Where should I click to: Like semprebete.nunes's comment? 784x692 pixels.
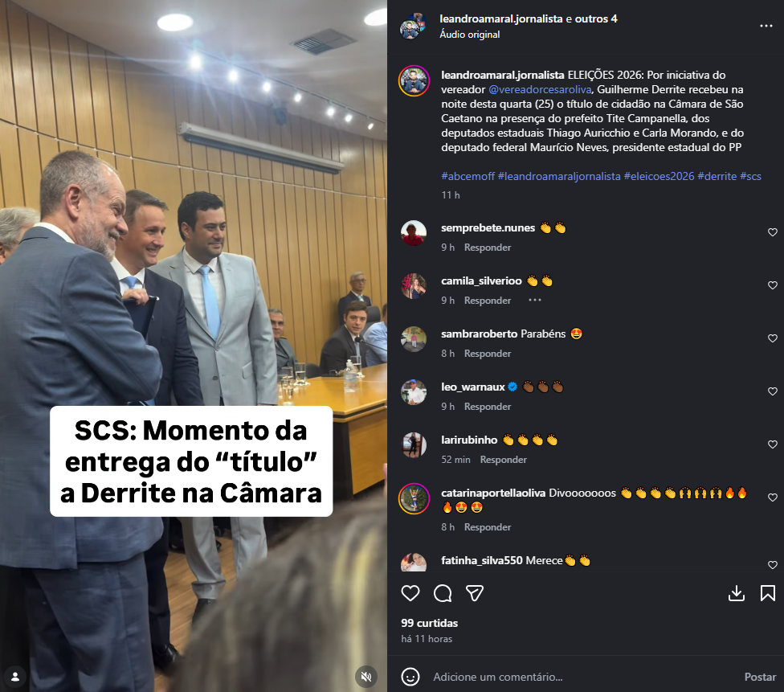click(773, 232)
